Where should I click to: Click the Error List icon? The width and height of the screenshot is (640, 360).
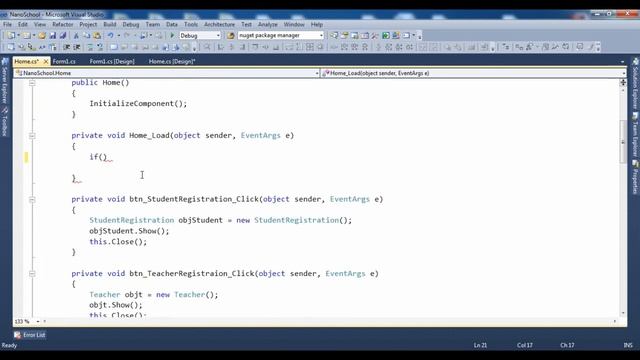17,335
